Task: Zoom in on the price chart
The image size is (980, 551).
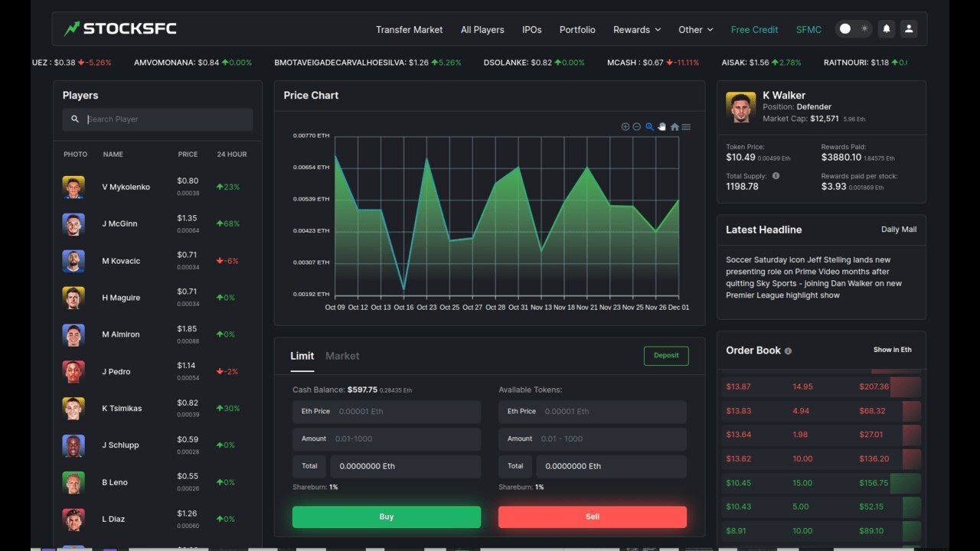Action: [x=626, y=127]
